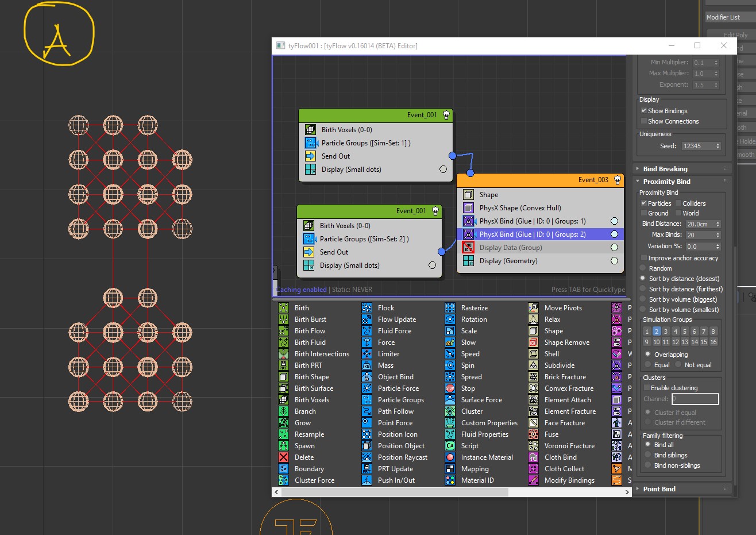Click the Cluster Channel input field
The height and width of the screenshot is (535, 756).
[695, 399]
